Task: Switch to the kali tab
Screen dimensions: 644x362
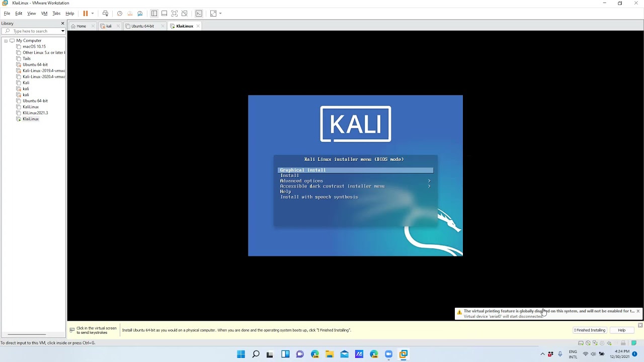Action: (x=109, y=26)
